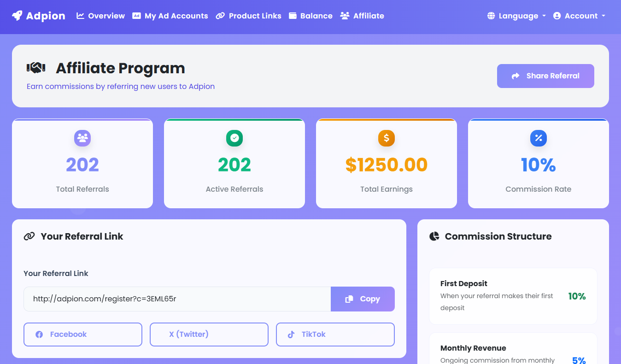Viewport: 621px width, 364px height.
Task: Click the Total Referrals users icon
Action: click(82, 138)
